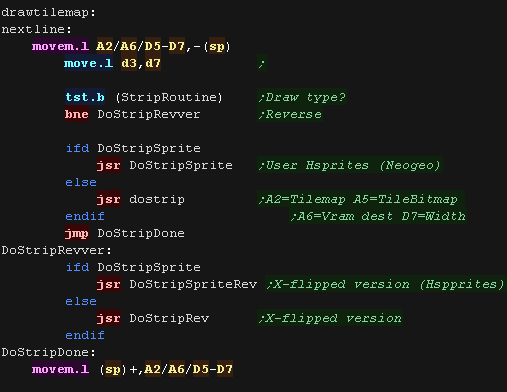Click "else" above the "jsr dostrip" line
The image size is (507, 392).
[81, 182]
